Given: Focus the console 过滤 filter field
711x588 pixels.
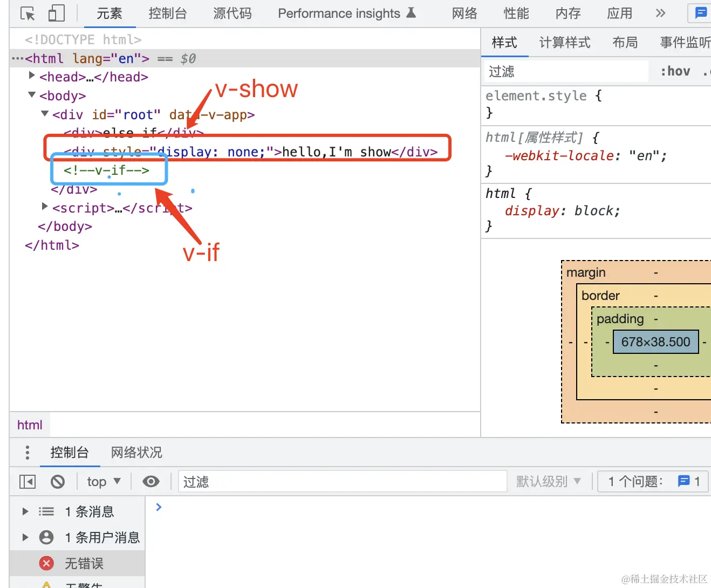Looking at the screenshot, I should [343, 481].
